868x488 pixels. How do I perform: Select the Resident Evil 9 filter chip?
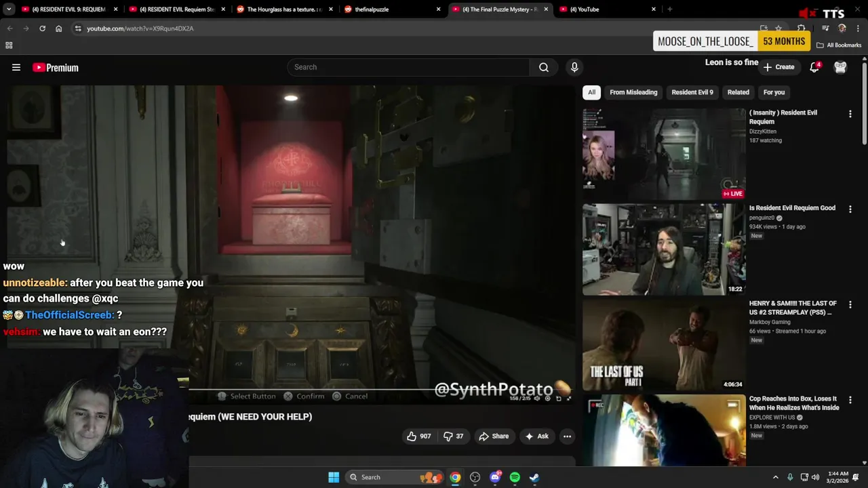click(x=692, y=92)
